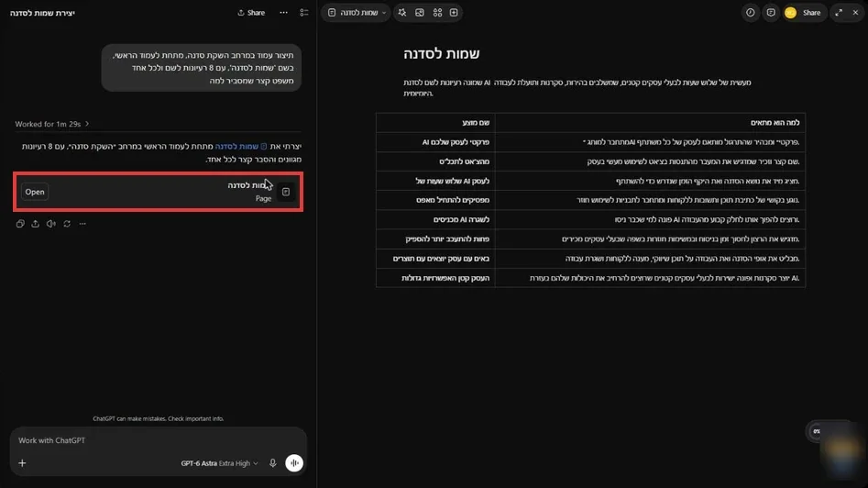Open the page version history clock icon
The height and width of the screenshot is (488, 868).
(750, 12)
